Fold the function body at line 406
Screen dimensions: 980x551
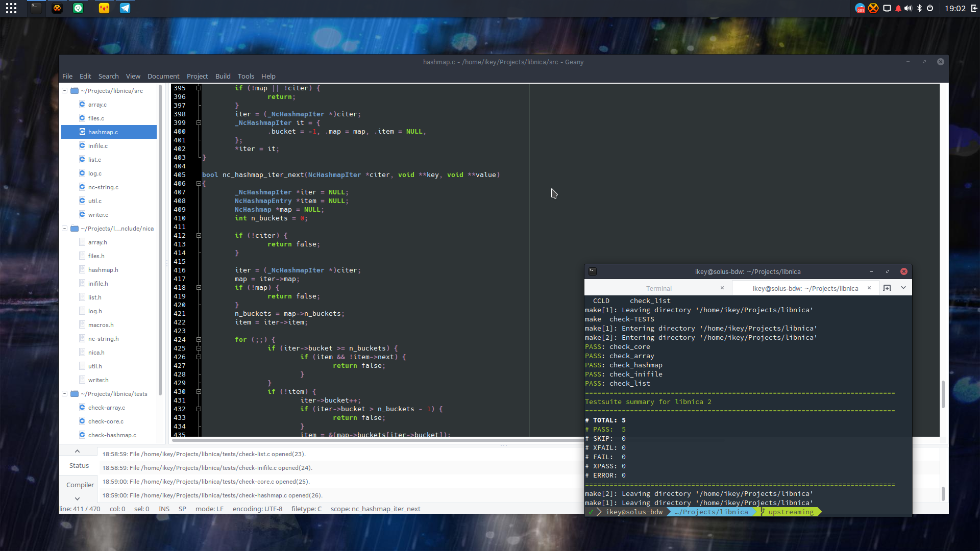tap(199, 184)
